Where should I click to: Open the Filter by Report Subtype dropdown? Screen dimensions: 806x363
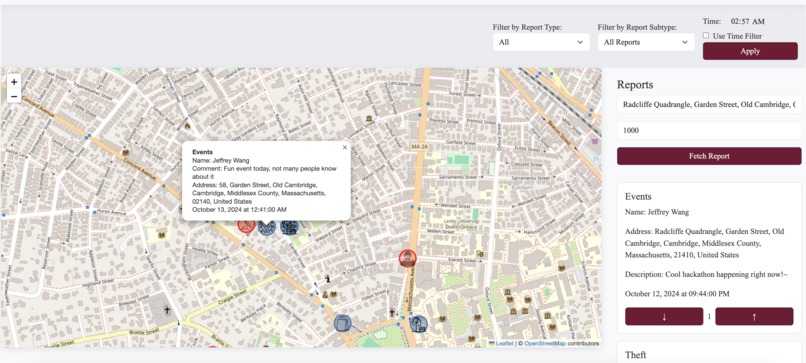click(646, 42)
